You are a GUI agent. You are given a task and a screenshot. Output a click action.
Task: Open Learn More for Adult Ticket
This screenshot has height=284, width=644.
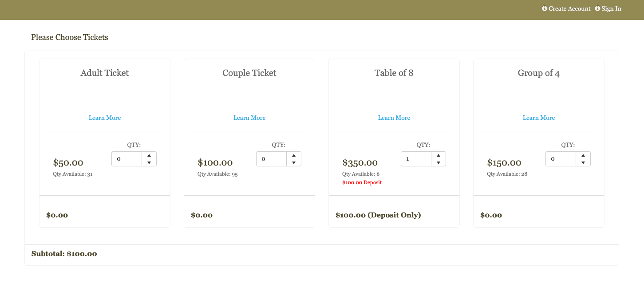105,118
